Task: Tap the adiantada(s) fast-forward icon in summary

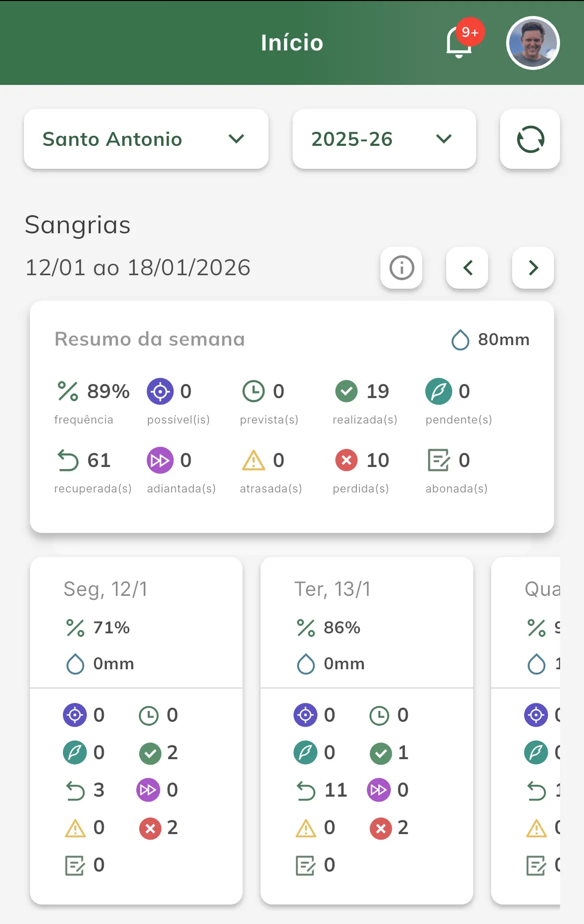Action: (160, 460)
